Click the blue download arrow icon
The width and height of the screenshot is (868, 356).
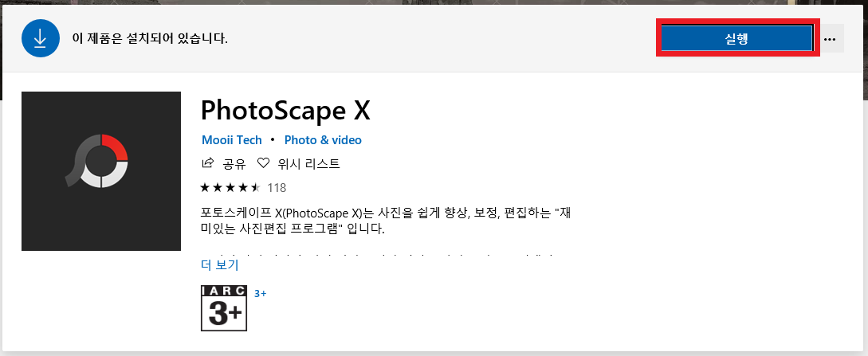click(41, 38)
